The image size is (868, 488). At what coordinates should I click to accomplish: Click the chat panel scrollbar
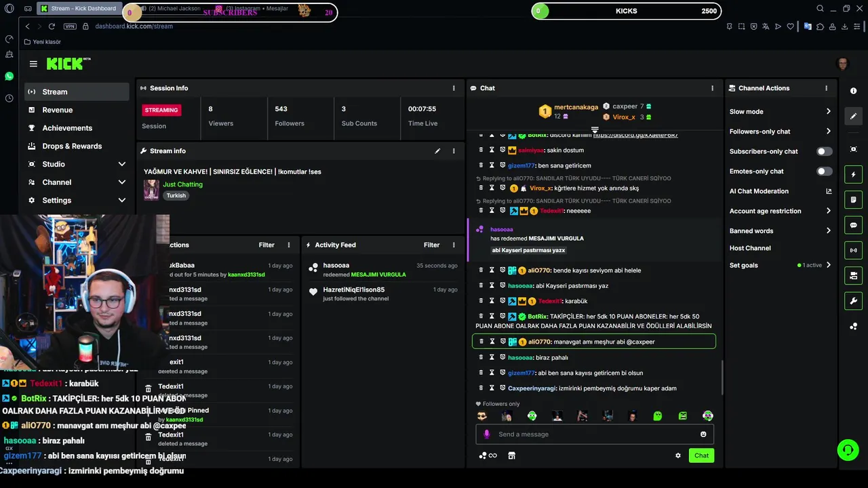(722, 377)
